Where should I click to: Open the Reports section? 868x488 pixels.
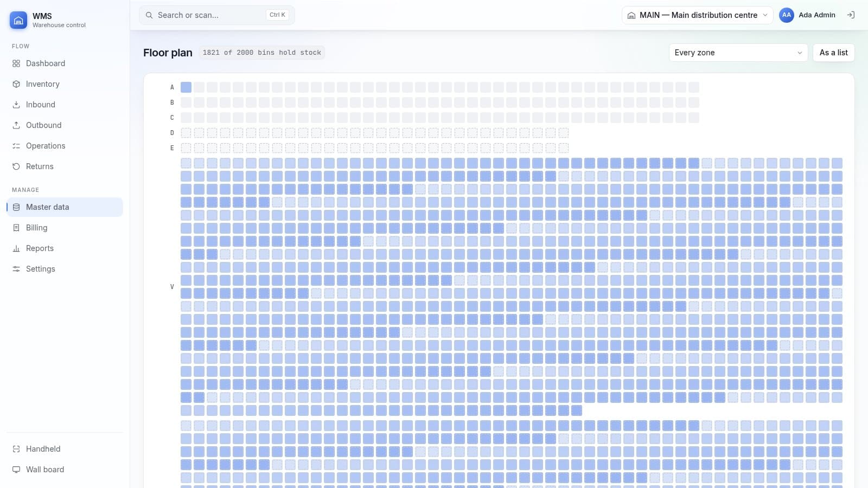click(x=65, y=248)
